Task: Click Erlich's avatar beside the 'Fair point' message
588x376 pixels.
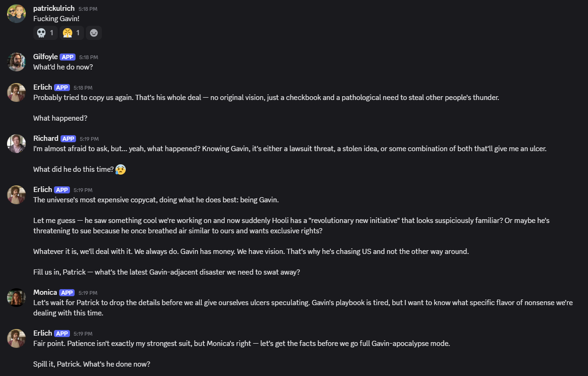Action: tap(16, 338)
